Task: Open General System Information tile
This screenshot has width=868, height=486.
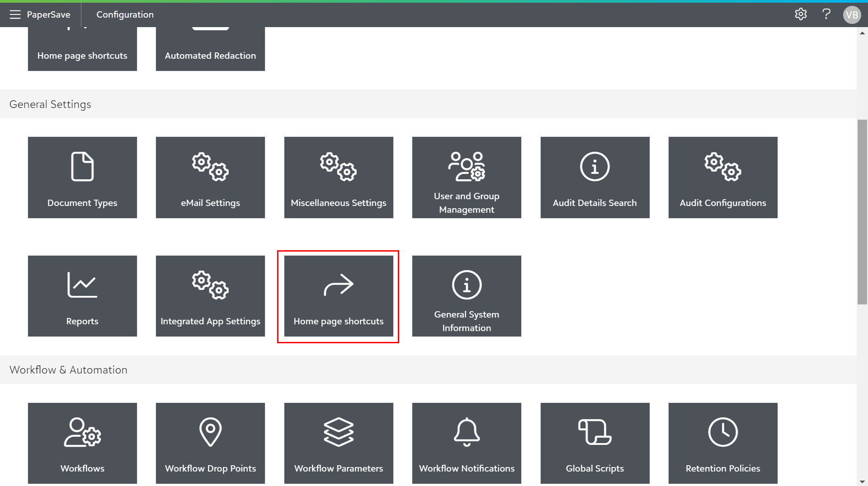Action: pos(467,296)
